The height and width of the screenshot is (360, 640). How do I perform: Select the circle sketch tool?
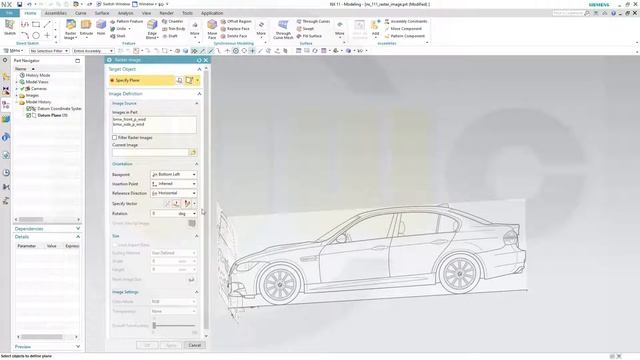[x=36, y=36]
